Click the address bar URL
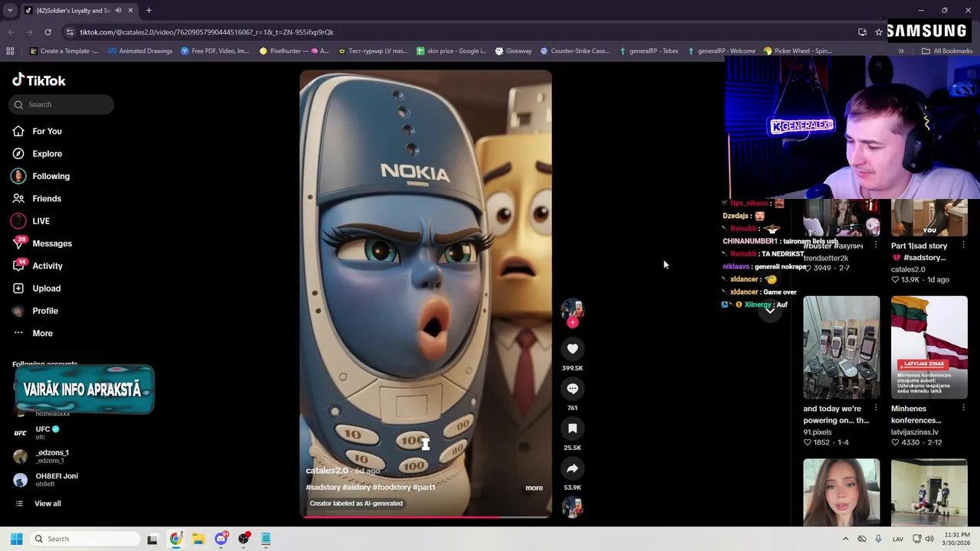 (x=207, y=32)
